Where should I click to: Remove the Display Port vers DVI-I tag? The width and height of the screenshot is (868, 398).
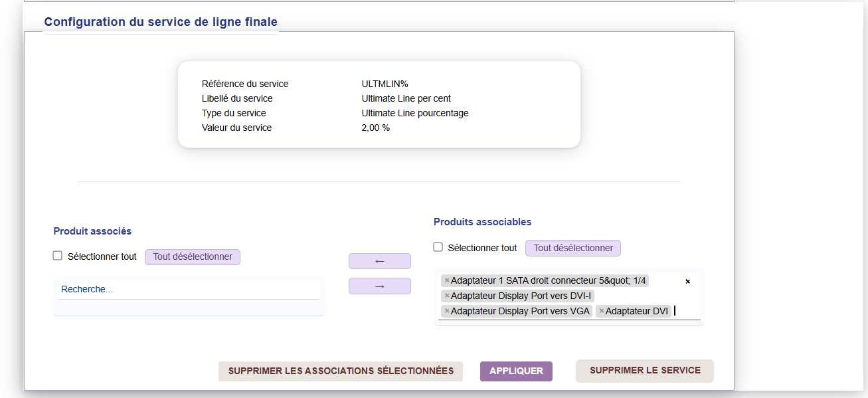pyautogui.click(x=447, y=296)
